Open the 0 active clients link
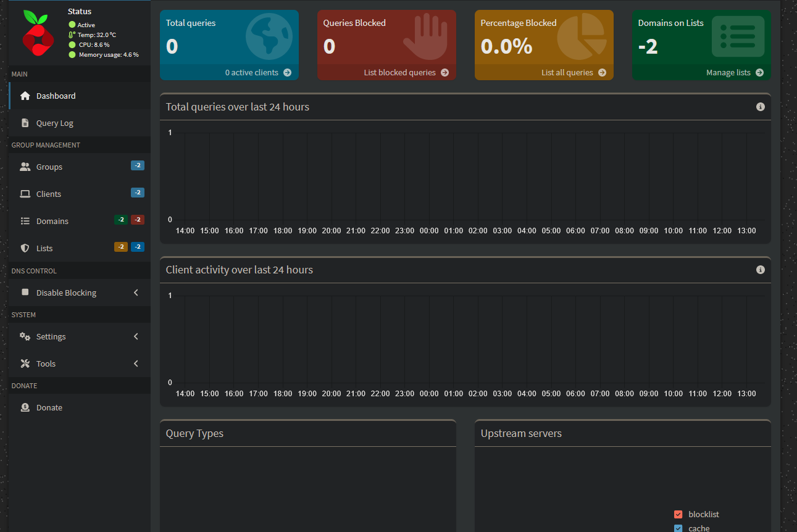The width and height of the screenshot is (797, 532). coord(229,72)
